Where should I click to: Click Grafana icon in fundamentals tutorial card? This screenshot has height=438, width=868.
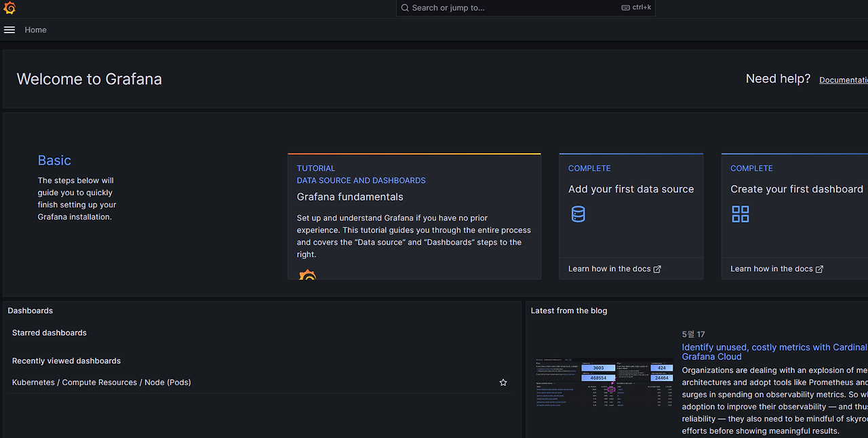[307, 275]
